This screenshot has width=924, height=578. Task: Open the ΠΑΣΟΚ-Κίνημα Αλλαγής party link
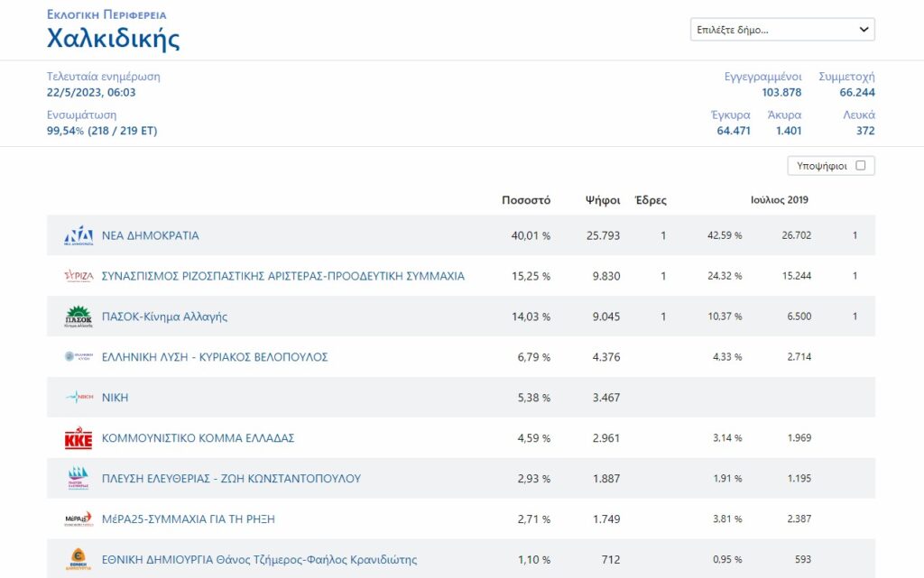(x=164, y=317)
